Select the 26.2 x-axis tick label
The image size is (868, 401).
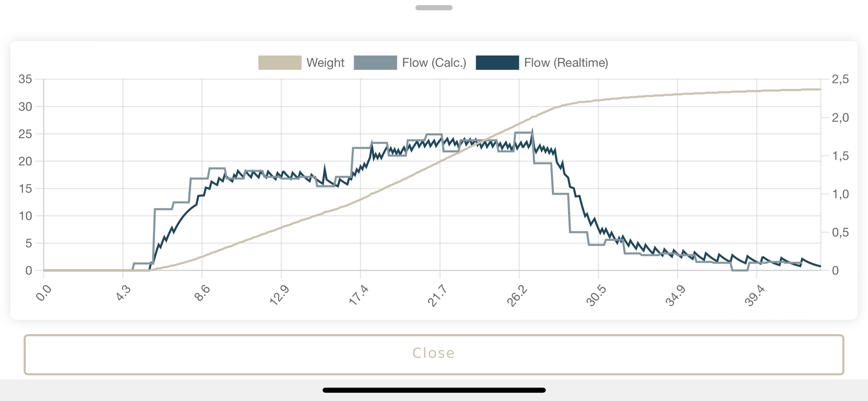pos(517,295)
